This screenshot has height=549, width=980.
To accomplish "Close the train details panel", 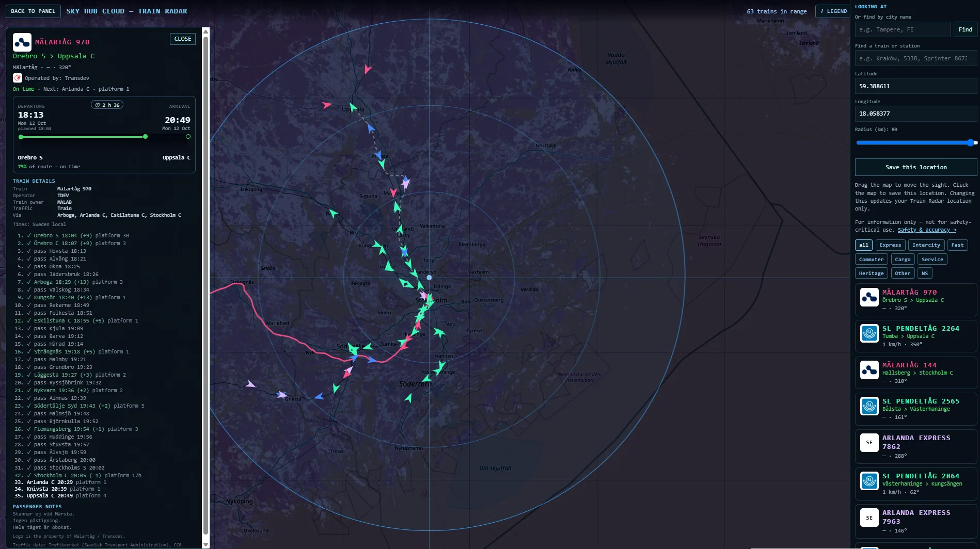I will pyautogui.click(x=183, y=39).
